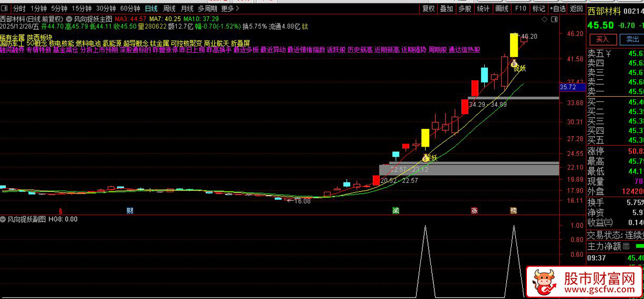Toggle right info panel icon beside the diamond
Viewport: 644px width, 299px height.
(554, 19)
